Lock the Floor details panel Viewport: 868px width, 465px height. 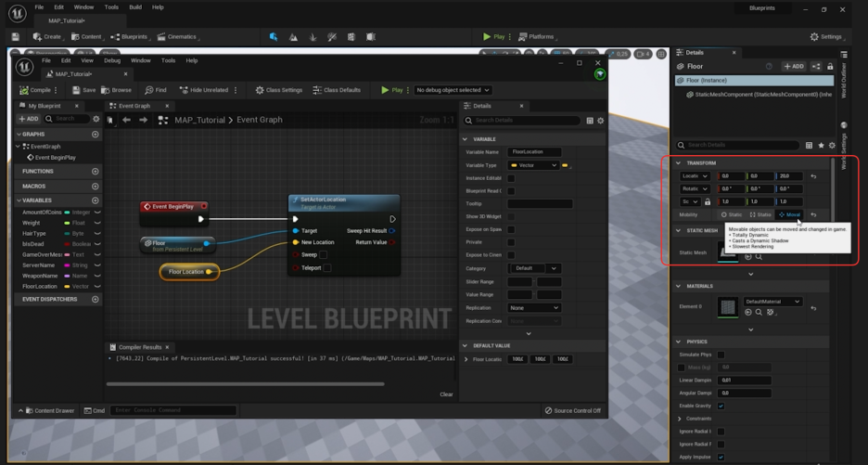tap(830, 67)
